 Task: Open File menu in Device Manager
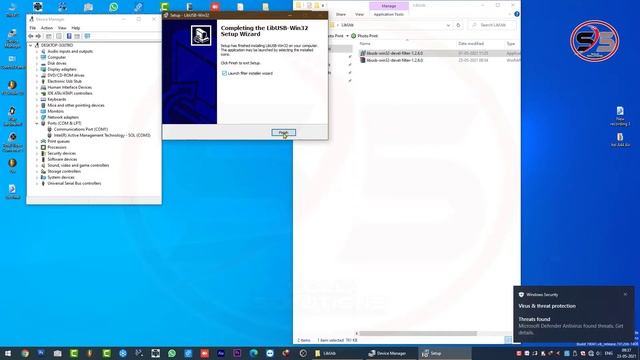(33, 28)
